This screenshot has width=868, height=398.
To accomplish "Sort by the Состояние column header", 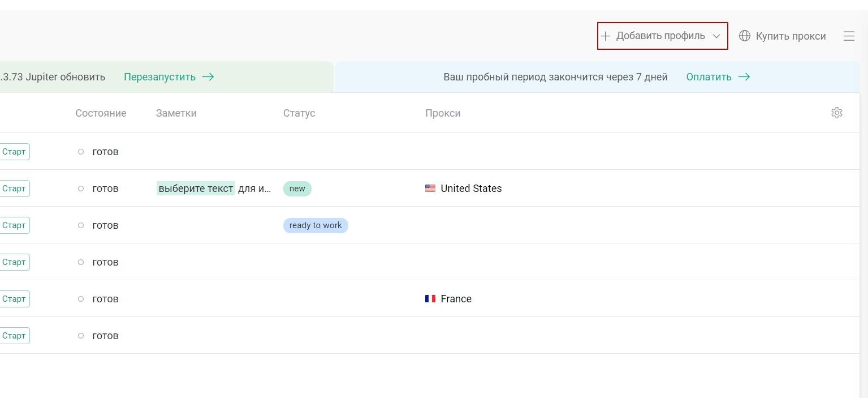I will point(101,113).
